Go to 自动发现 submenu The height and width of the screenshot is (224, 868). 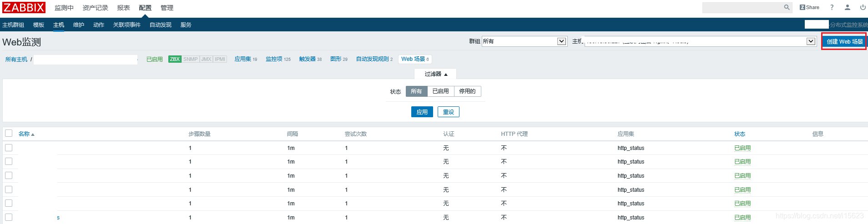161,25
